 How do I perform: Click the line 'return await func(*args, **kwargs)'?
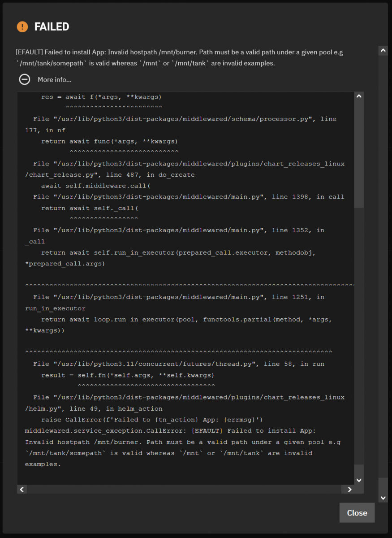point(109,141)
